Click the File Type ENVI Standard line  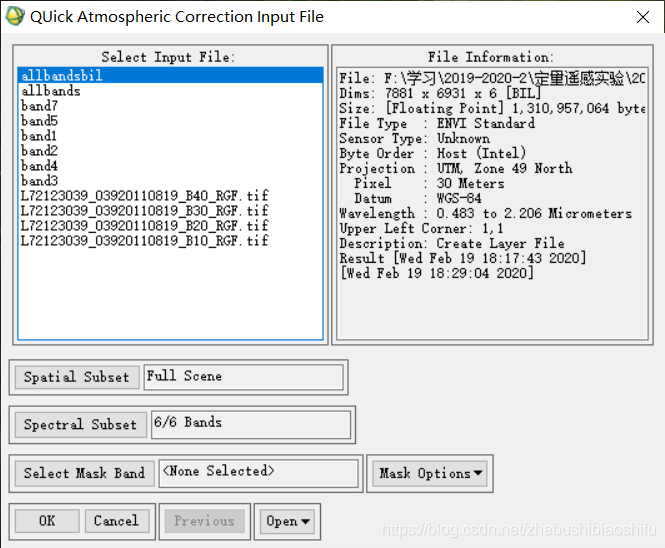pyautogui.click(x=437, y=123)
